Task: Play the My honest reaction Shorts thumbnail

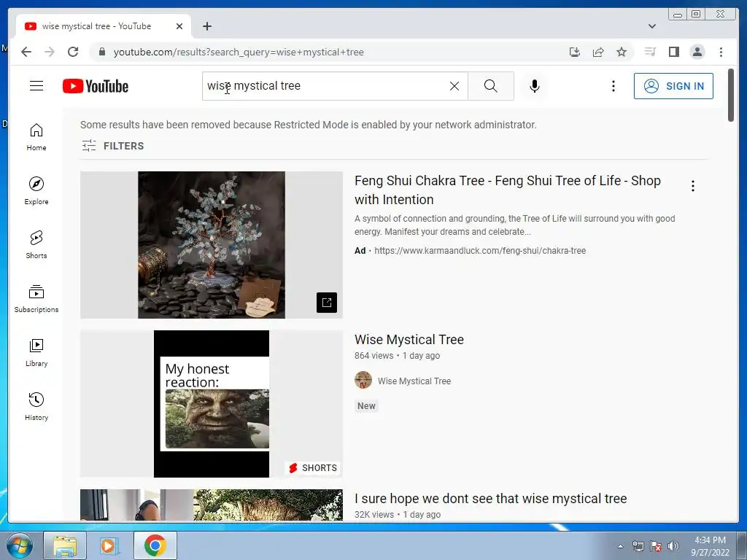Action: pyautogui.click(x=212, y=404)
